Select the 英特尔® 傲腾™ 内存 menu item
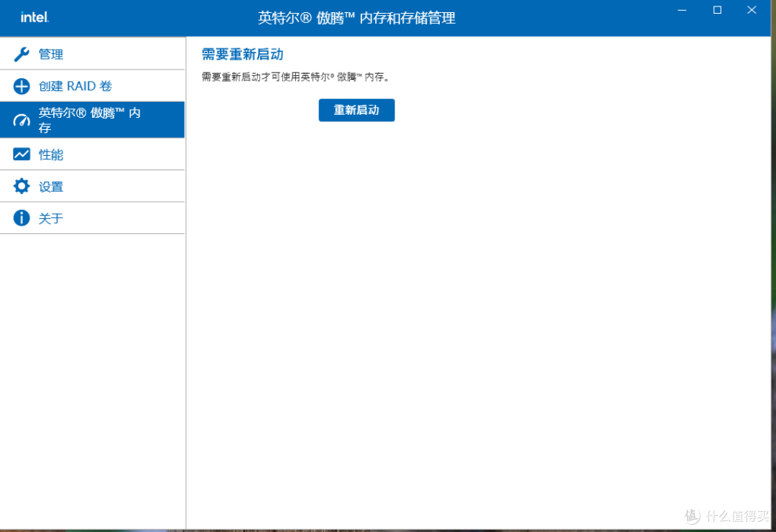The image size is (776, 532). [x=93, y=120]
